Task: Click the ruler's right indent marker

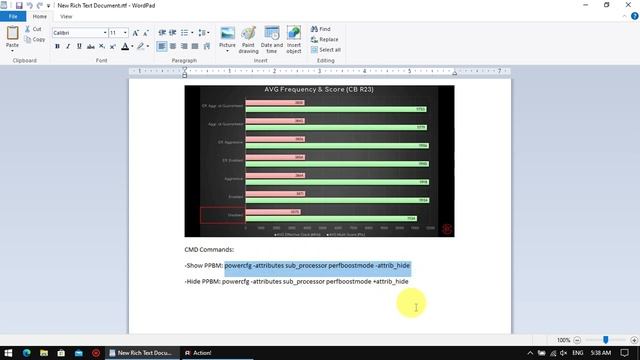Action: click(454, 73)
